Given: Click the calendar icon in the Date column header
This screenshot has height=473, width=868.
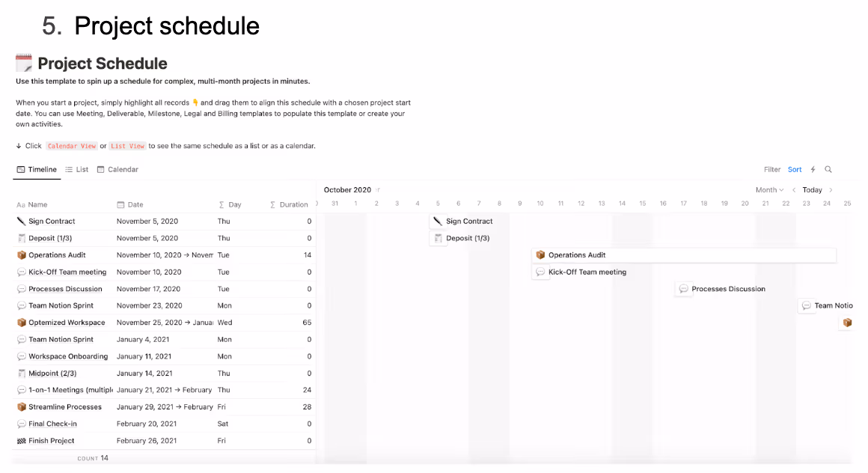Looking at the screenshot, I should (120, 204).
